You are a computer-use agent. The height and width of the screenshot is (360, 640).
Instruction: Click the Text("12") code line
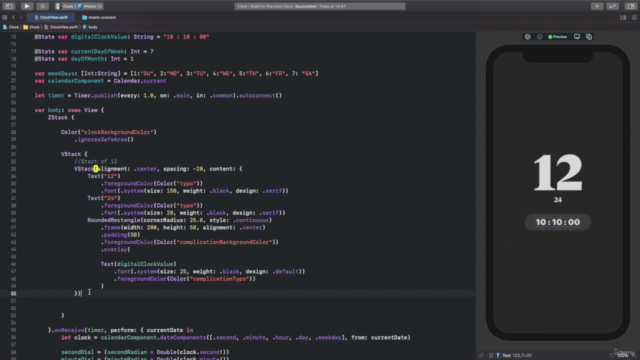[104, 176]
